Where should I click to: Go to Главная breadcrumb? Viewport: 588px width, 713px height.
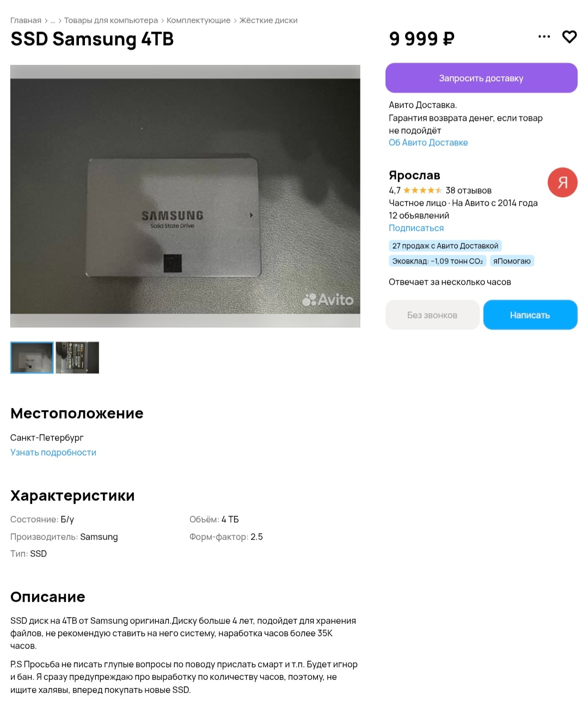(x=26, y=20)
